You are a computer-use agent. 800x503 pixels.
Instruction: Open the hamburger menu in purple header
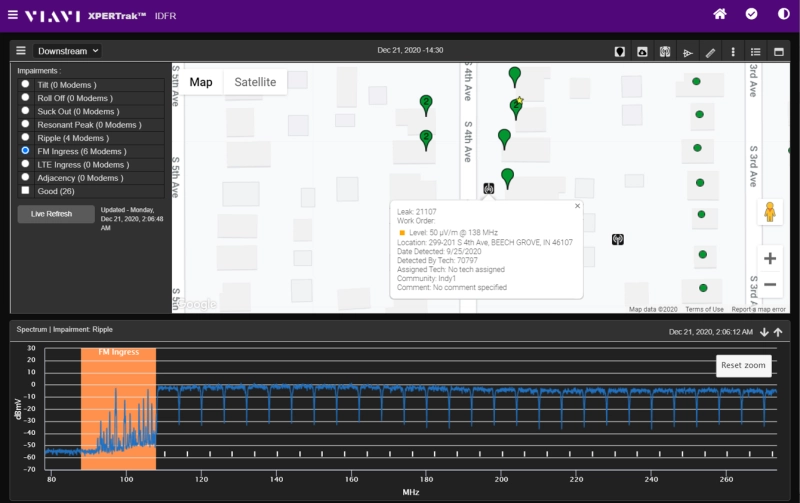(x=12, y=15)
